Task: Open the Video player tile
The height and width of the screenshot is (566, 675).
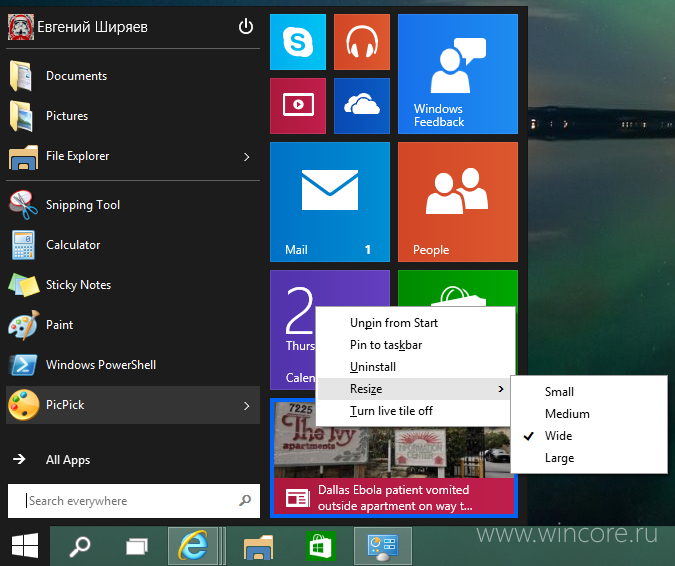Action: [x=297, y=106]
